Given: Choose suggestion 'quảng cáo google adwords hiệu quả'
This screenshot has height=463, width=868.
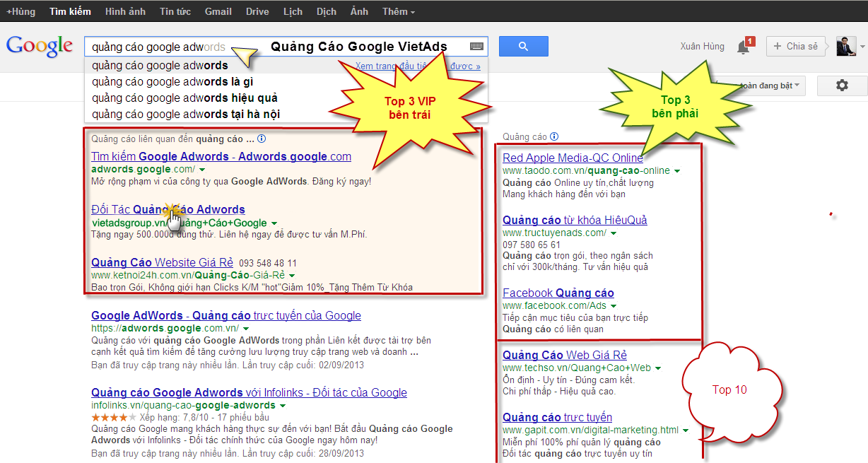Looking at the screenshot, I should pos(184,98).
